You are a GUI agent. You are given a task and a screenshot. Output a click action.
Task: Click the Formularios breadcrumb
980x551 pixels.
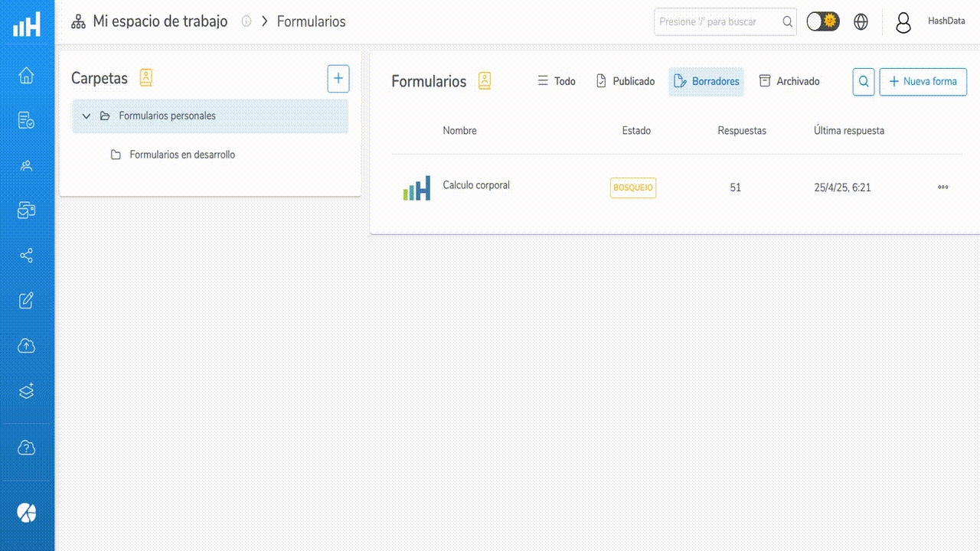pyautogui.click(x=312, y=22)
